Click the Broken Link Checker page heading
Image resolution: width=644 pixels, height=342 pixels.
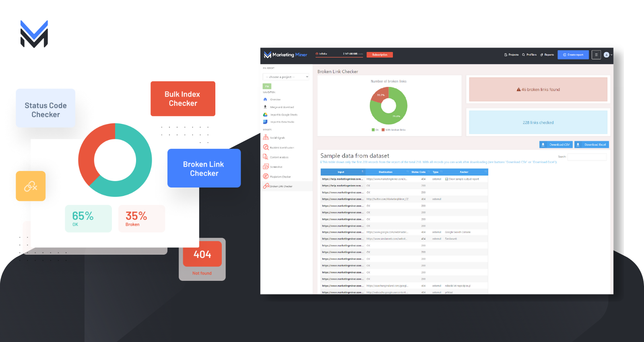point(338,72)
